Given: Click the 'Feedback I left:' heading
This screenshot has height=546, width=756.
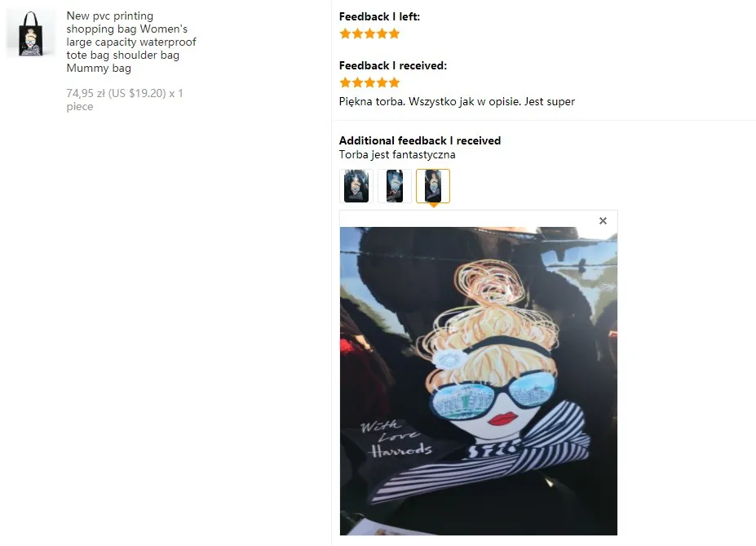Looking at the screenshot, I should point(379,17).
